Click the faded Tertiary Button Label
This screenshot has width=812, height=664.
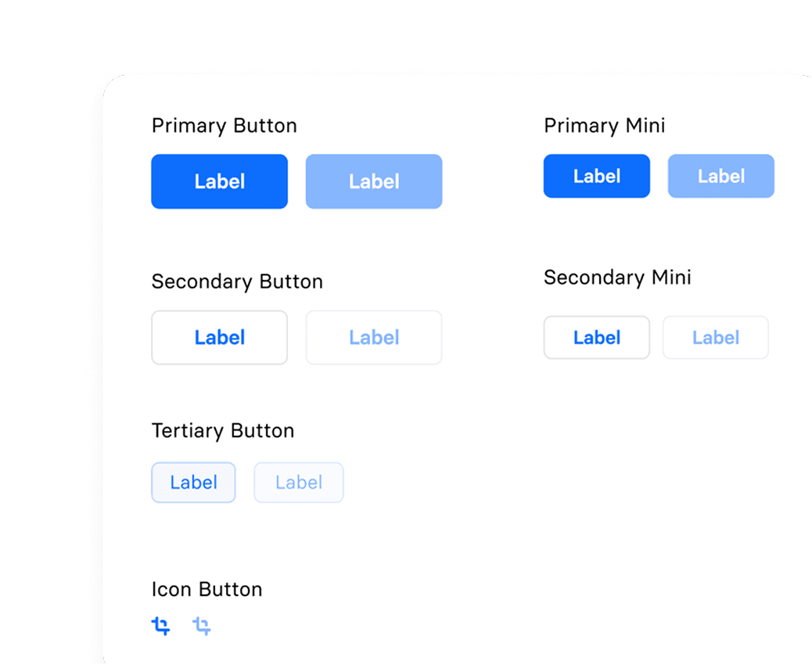298,483
